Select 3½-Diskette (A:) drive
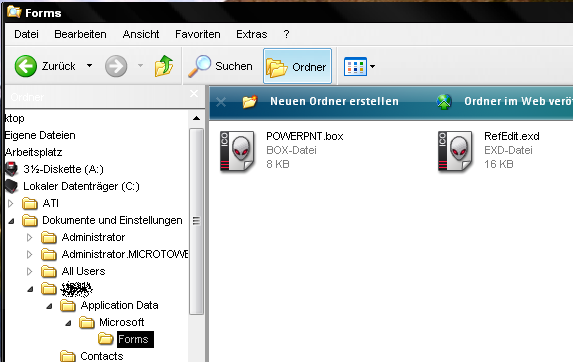 point(64,169)
